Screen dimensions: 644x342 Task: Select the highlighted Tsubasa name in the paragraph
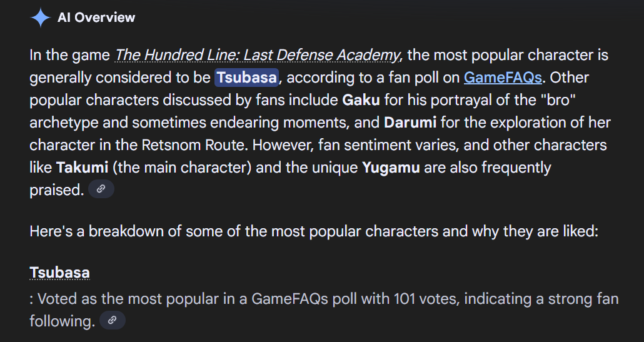click(246, 78)
